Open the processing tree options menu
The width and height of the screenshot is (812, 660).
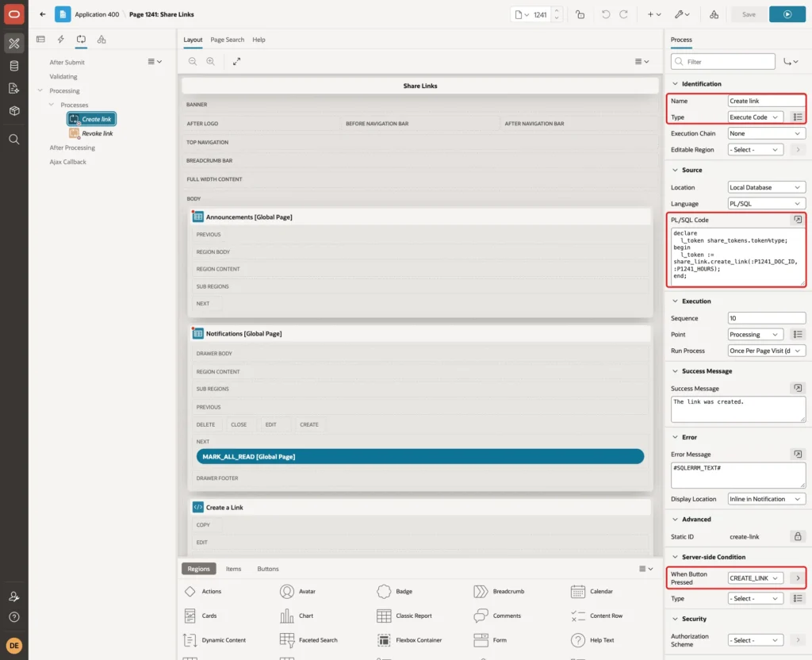point(155,61)
